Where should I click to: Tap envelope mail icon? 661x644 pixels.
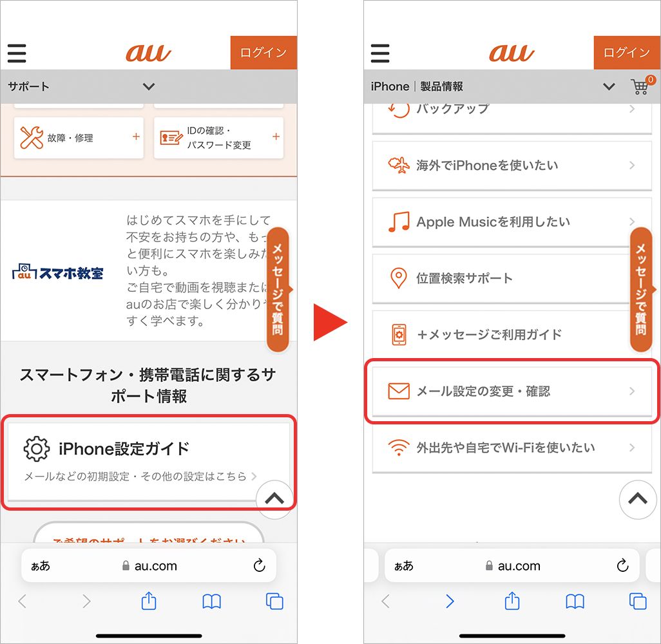399,391
